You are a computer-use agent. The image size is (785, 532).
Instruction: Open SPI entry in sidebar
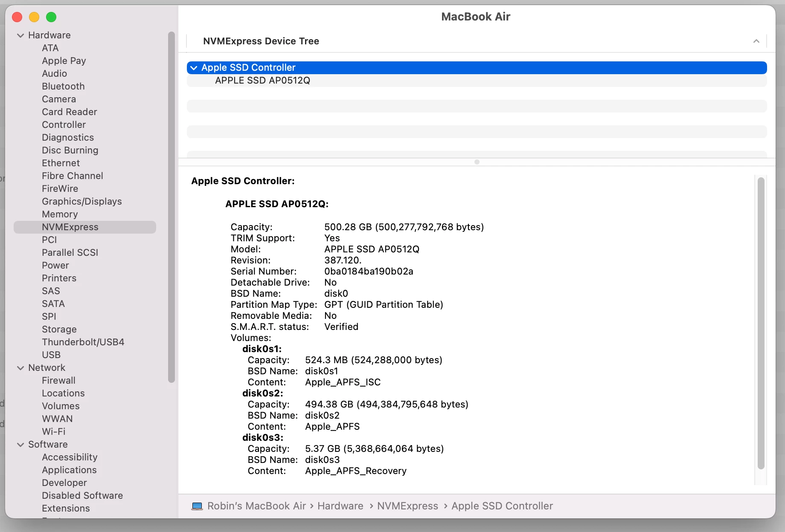pos(49,317)
